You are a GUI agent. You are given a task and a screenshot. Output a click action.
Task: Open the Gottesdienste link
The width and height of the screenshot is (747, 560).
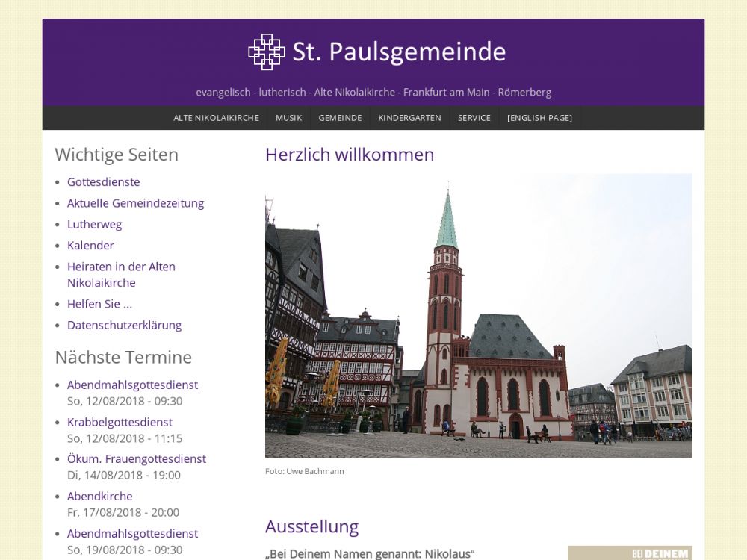coord(103,181)
